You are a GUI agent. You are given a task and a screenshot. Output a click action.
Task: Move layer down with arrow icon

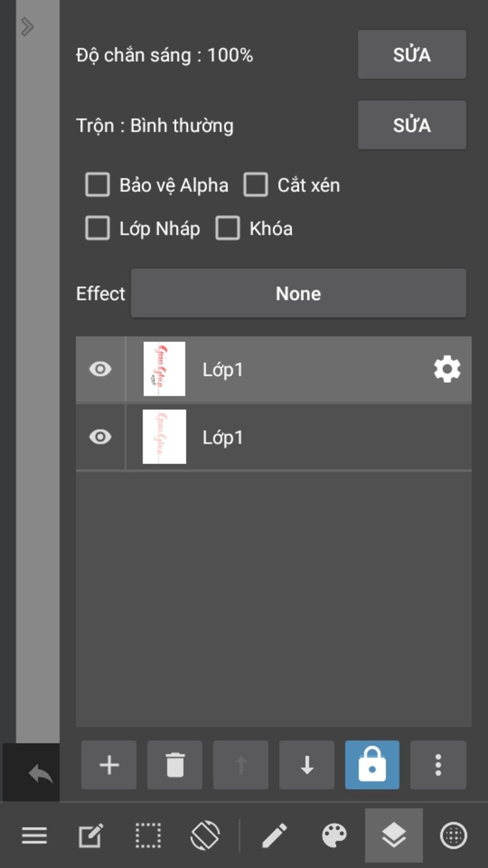(307, 765)
